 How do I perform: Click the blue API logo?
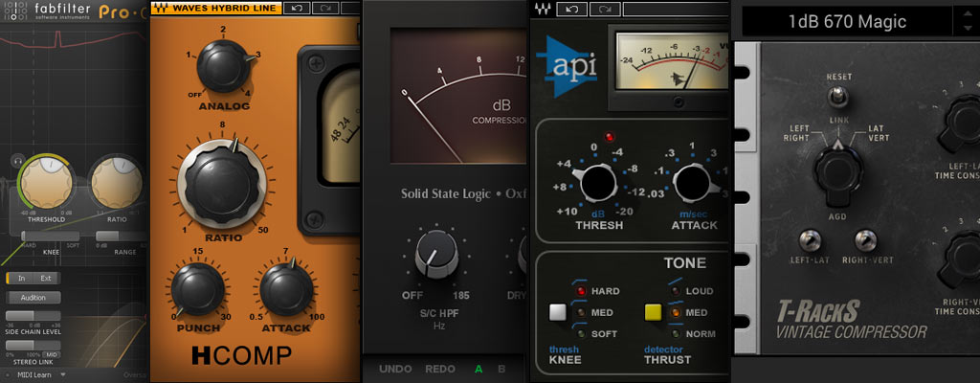point(567,66)
